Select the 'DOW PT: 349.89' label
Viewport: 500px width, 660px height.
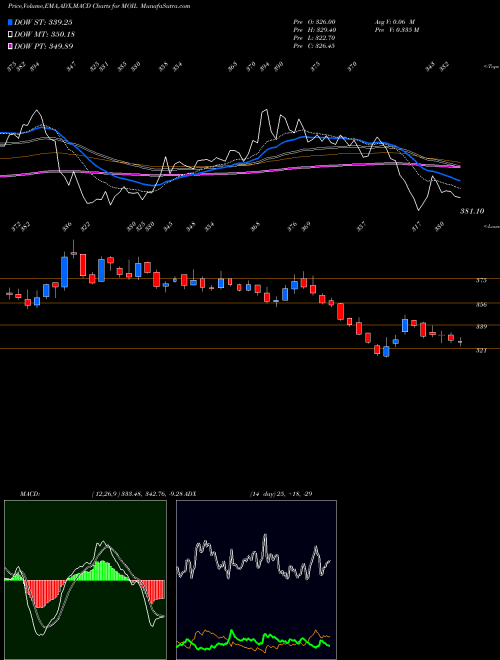[x=43, y=46]
